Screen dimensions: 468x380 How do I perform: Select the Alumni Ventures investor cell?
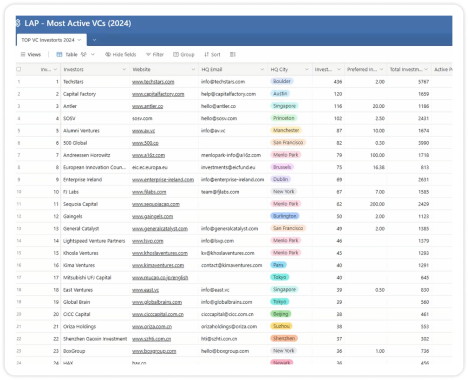(95, 131)
